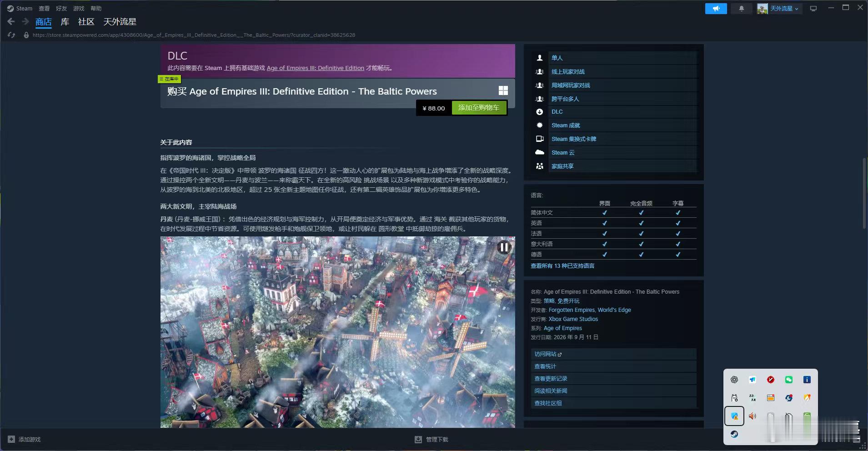Click the Xbox Game Studios publisher link
868x451 pixels.
click(x=573, y=319)
